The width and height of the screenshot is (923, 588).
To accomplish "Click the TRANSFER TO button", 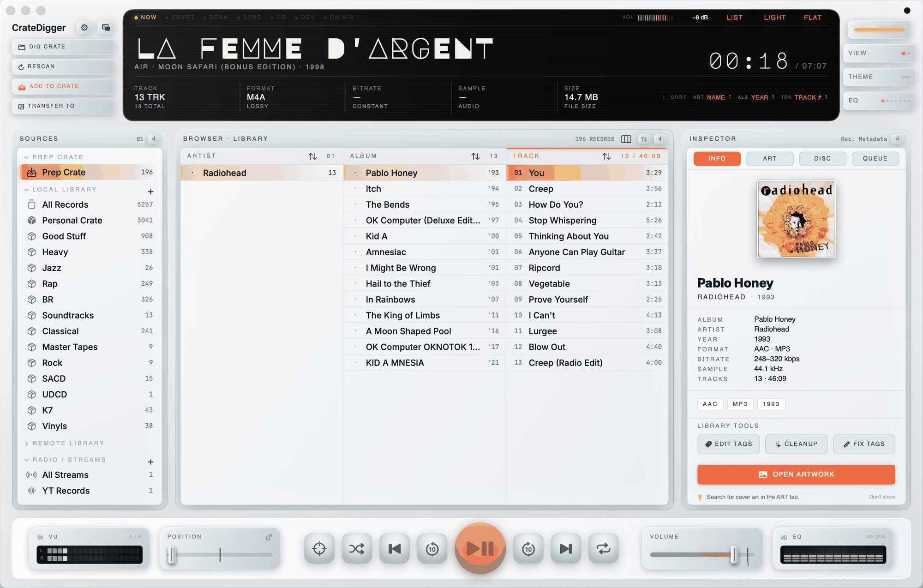I will [63, 107].
